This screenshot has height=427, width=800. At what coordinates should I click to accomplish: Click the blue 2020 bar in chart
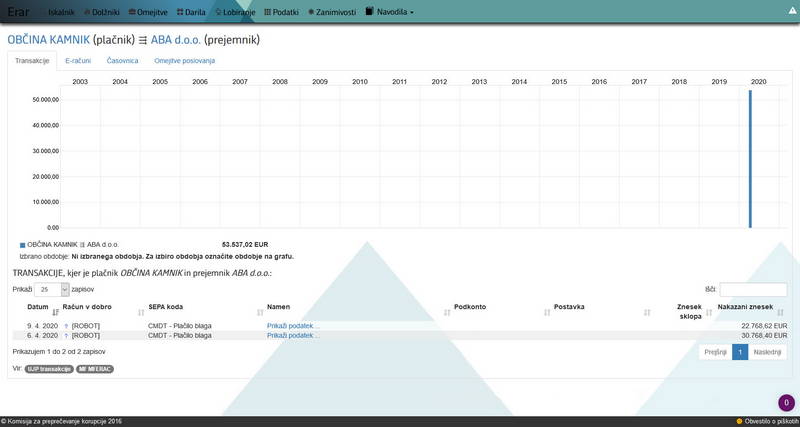tap(750, 159)
